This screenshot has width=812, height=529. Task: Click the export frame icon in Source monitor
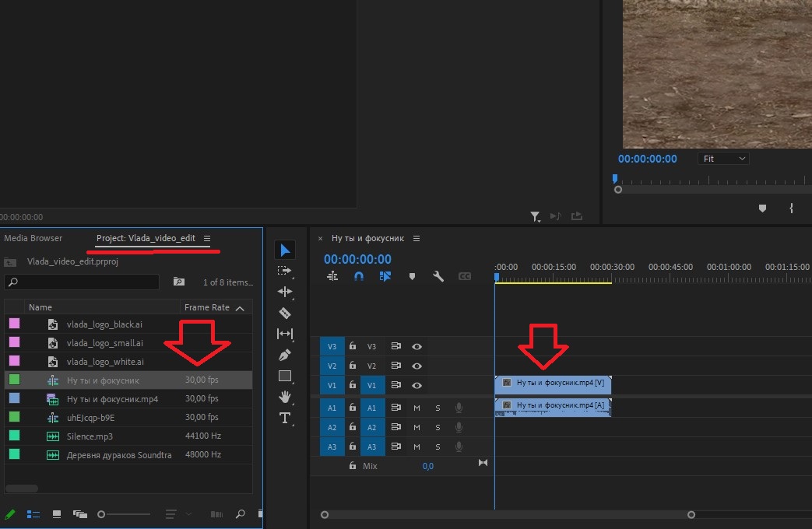click(577, 215)
